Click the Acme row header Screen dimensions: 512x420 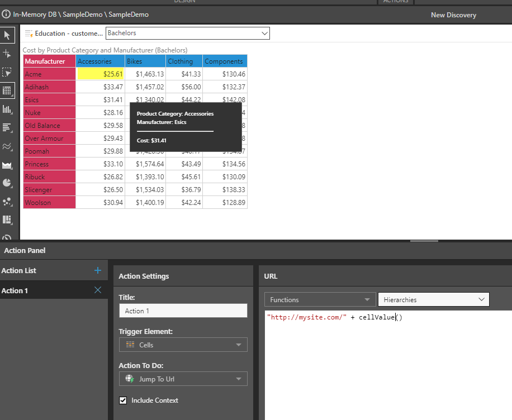coord(49,74)
